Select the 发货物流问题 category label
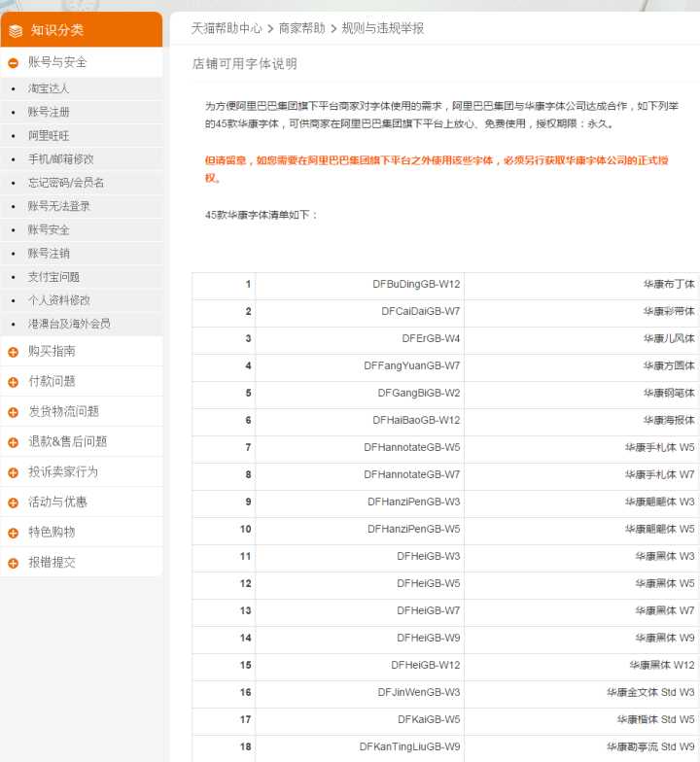 [64, 411]
